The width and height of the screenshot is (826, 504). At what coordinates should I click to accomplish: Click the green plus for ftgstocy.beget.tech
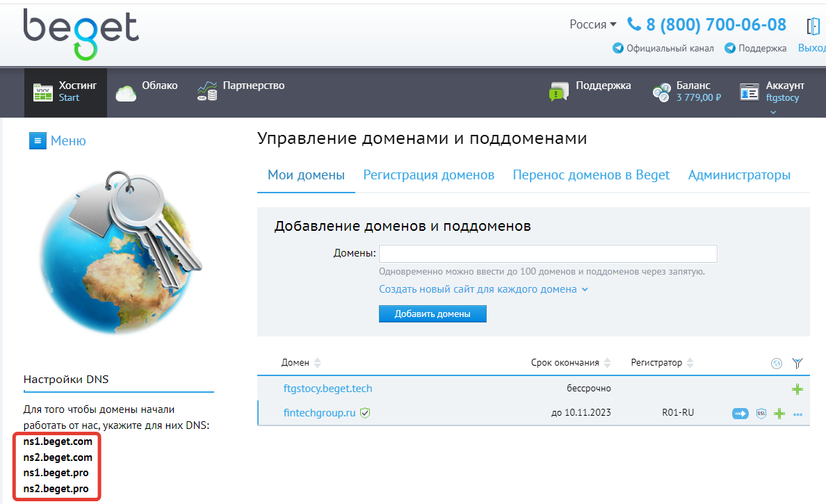(797, 389)
